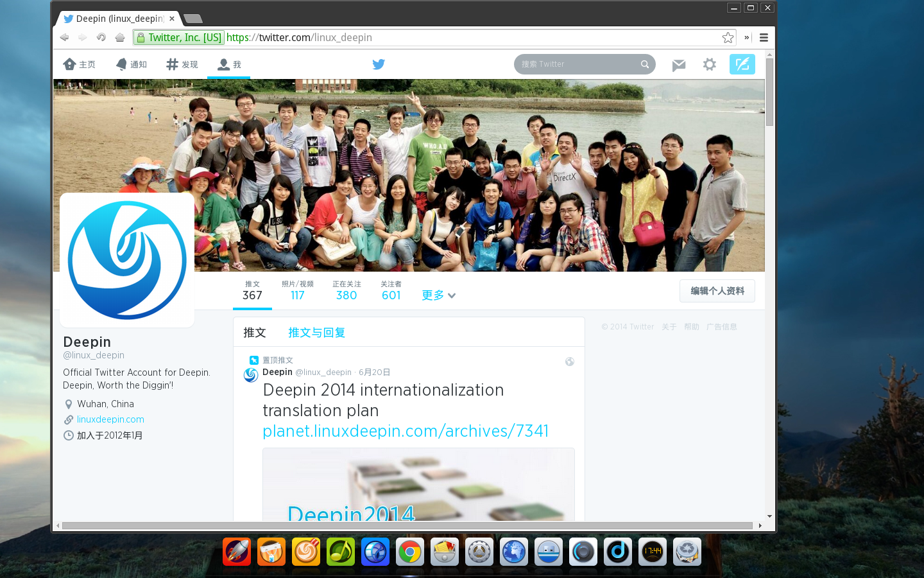Open the recycle bin trash in the dock
Screen dimensions: 924x578
click(687, 552)
